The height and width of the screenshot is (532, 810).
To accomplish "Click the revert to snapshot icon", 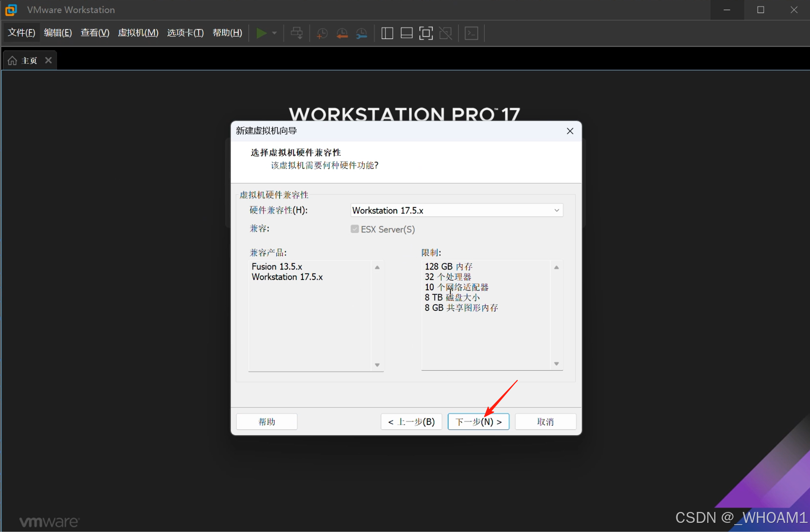I will [342, 33].
